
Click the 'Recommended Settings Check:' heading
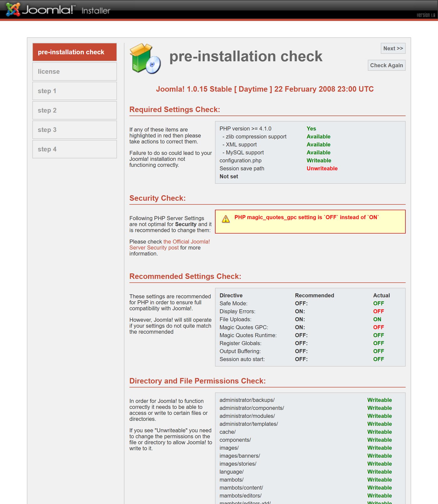pos(185,276)
